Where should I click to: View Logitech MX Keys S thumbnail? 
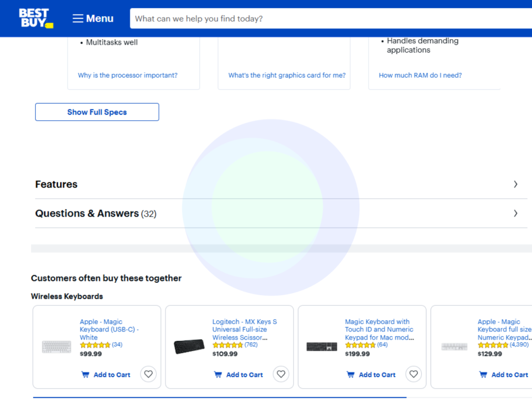coord(189,347)
